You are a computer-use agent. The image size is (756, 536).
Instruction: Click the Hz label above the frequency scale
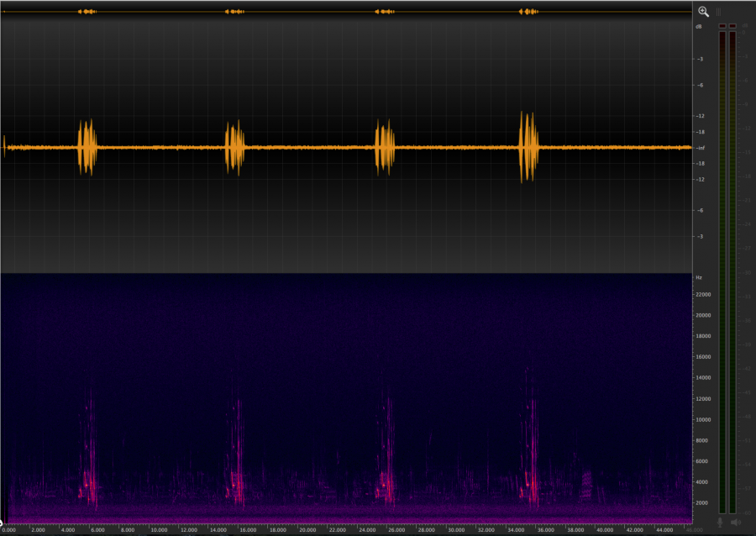pyautogui.click(x=698, y=277)
